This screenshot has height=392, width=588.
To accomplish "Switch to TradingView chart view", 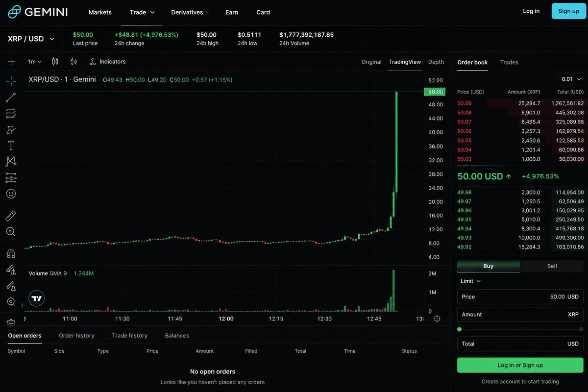I will pos(405,62).
